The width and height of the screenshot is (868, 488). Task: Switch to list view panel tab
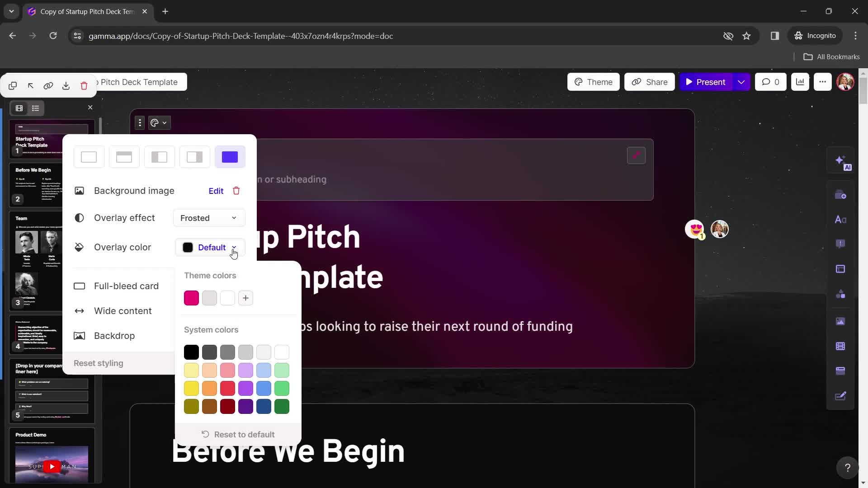click(35, 108)
